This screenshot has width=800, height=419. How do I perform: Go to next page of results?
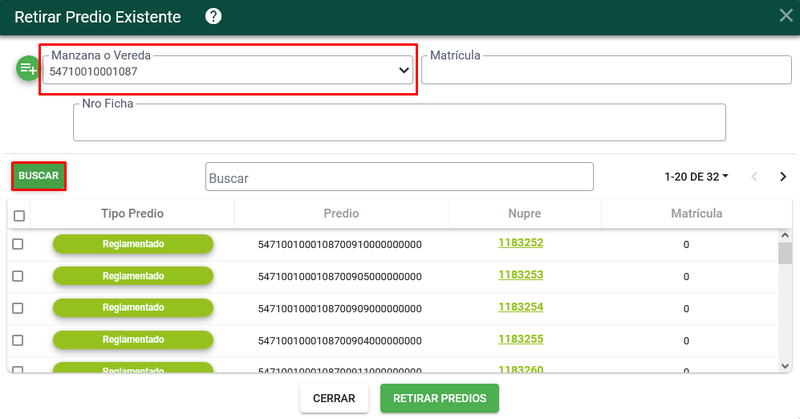pyautogui.click(x=783, y=177)
